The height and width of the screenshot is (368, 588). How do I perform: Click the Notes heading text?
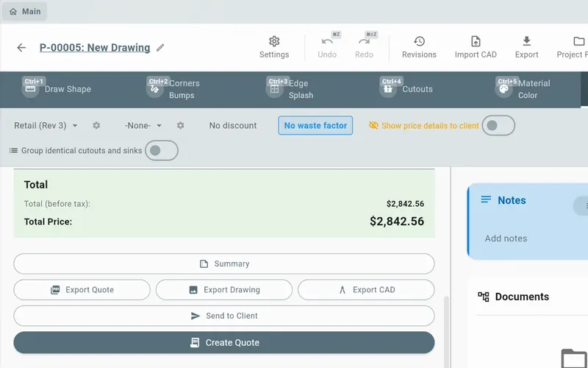click(x=512, y=200)
